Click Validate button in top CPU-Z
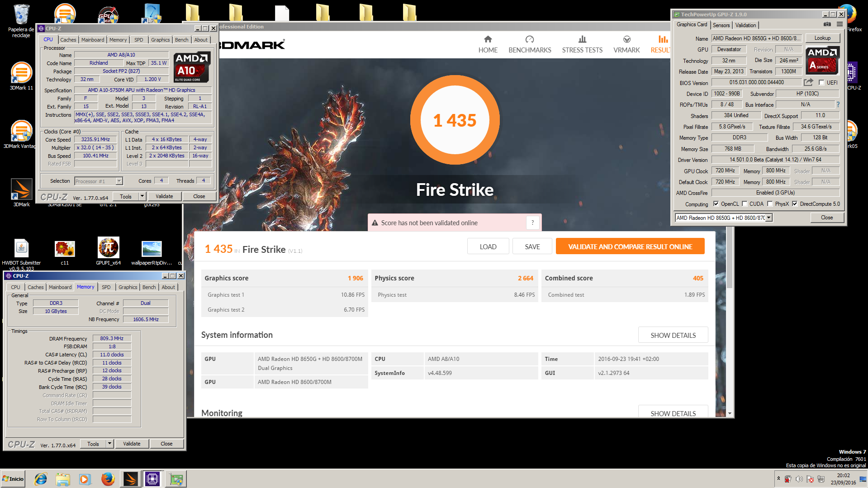Screen dimensions: 868x488 tap(164, 196)
